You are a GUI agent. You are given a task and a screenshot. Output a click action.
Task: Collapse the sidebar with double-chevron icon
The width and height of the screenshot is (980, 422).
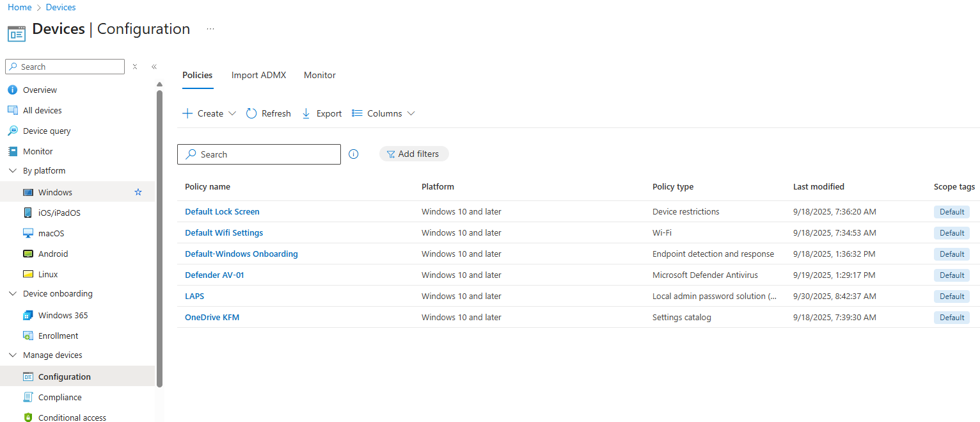click(x=154, y=67)
